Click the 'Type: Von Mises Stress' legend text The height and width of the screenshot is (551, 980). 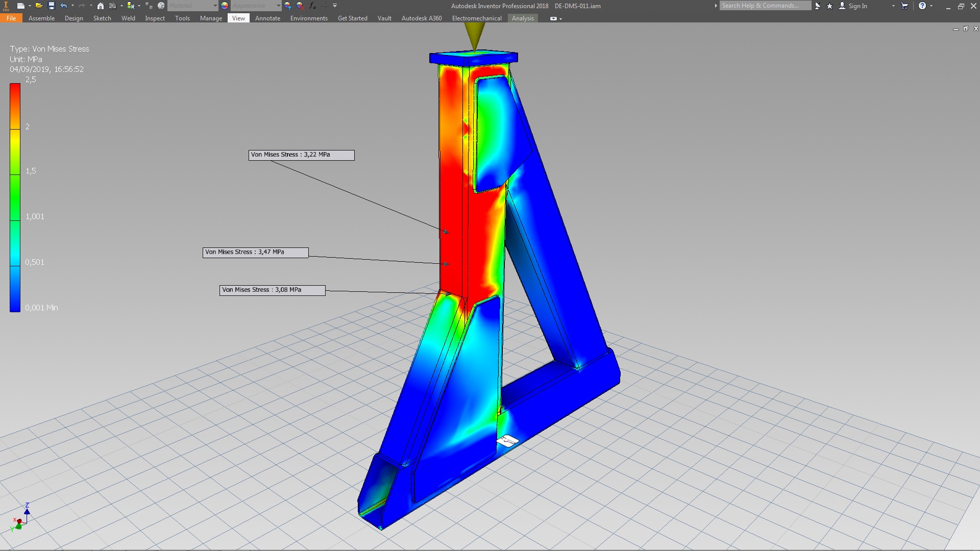(x=50, y=49)
